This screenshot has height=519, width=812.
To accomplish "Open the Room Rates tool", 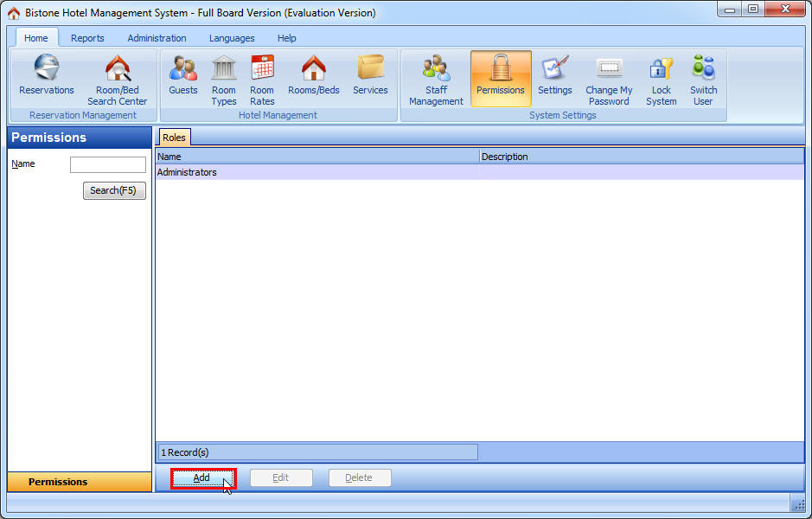I will (x=261, y=78).
